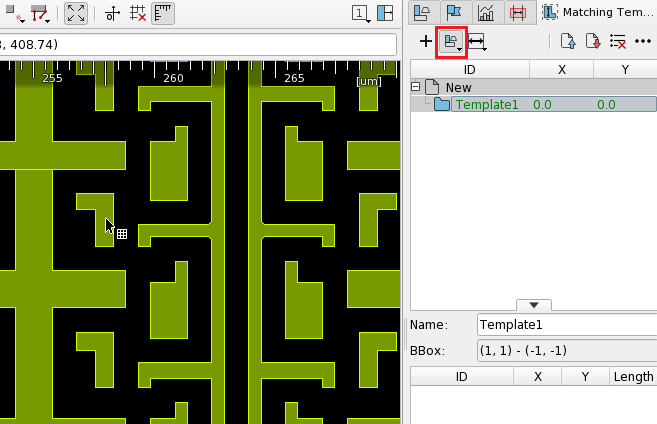Click the plus add template icon
657x424 pixels.
426,41
